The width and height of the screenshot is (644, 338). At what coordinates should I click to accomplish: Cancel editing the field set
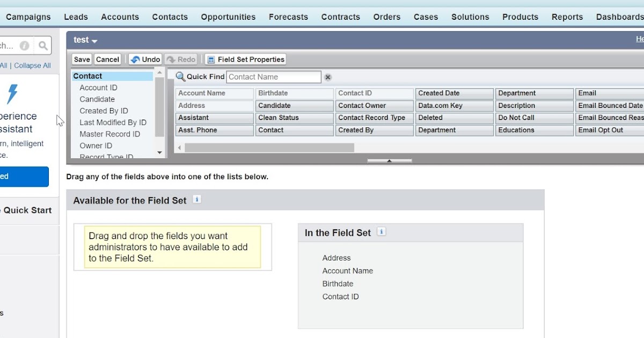click(107, 59)
